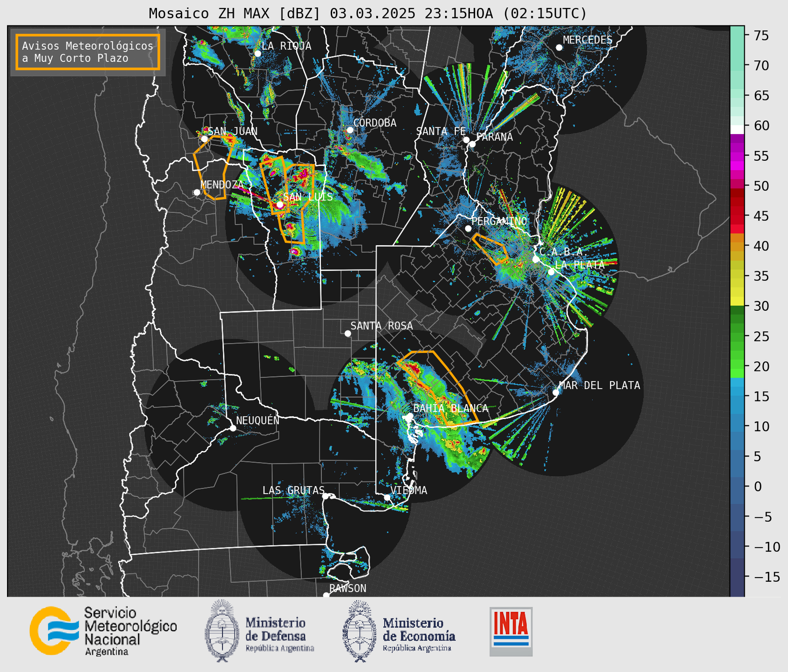The image size is (788, 672).
Task: Click the Ministerio de Economía crest
Action: [x=359, y=631]
